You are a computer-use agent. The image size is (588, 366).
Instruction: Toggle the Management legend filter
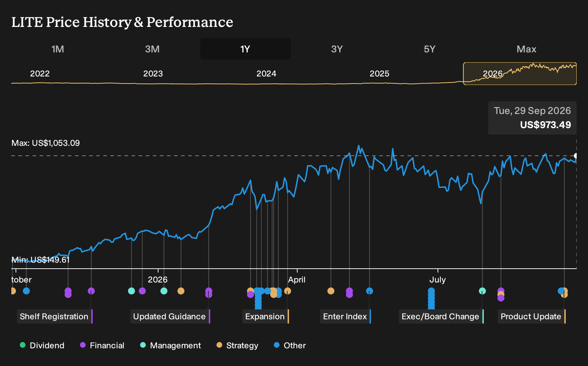tap(171, 345)
